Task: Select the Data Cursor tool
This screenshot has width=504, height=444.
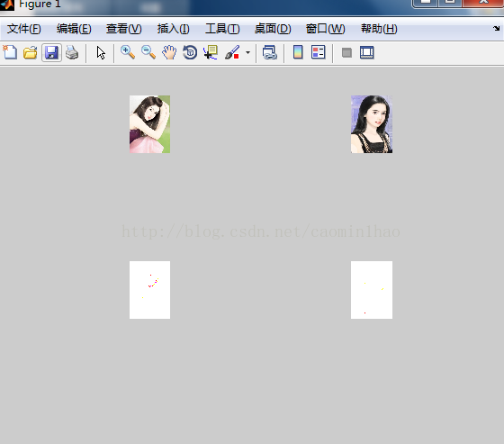Action: pos(211,52)
